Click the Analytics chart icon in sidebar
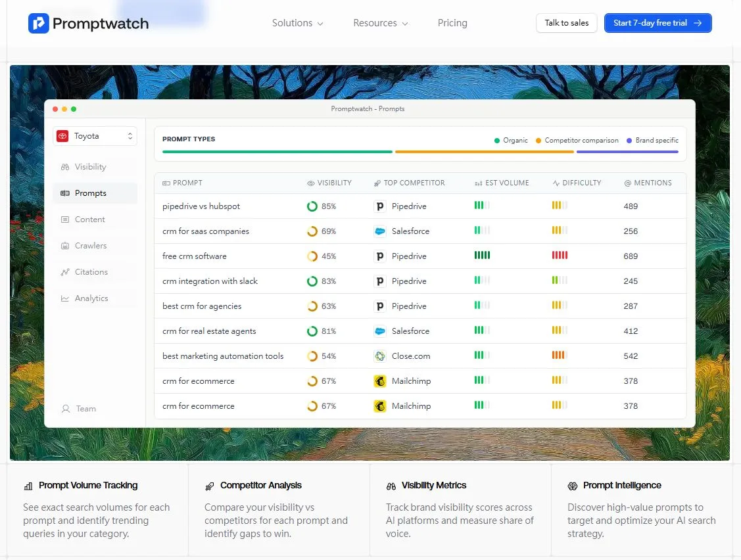The height and width of the screenshot is (560, 741). click(x=65, y=298)
